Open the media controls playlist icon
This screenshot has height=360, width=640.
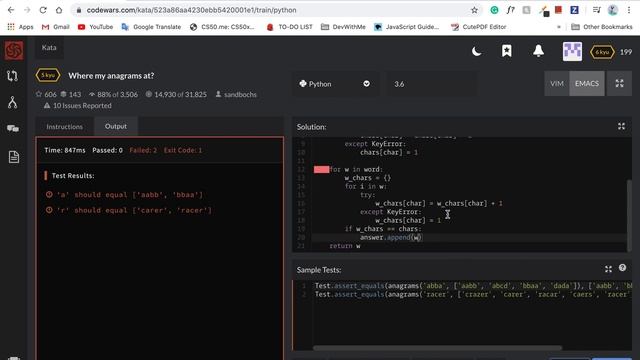(596, 10)
